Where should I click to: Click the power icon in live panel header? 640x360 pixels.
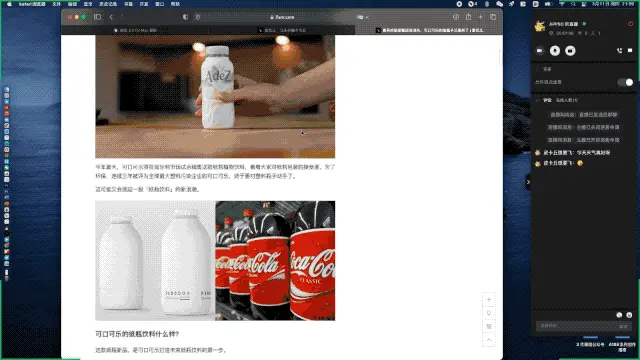coord(631,24)
